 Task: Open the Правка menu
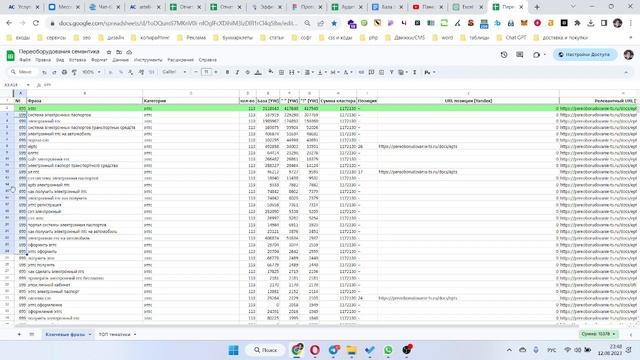pyautogui.click(x=43, y=60)
